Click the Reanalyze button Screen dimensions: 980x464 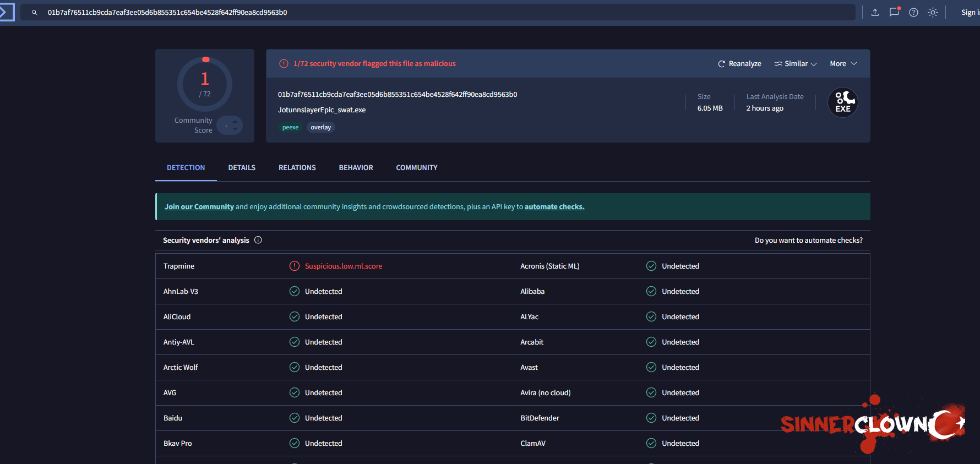pyautogui.click(x=739, y=64)
